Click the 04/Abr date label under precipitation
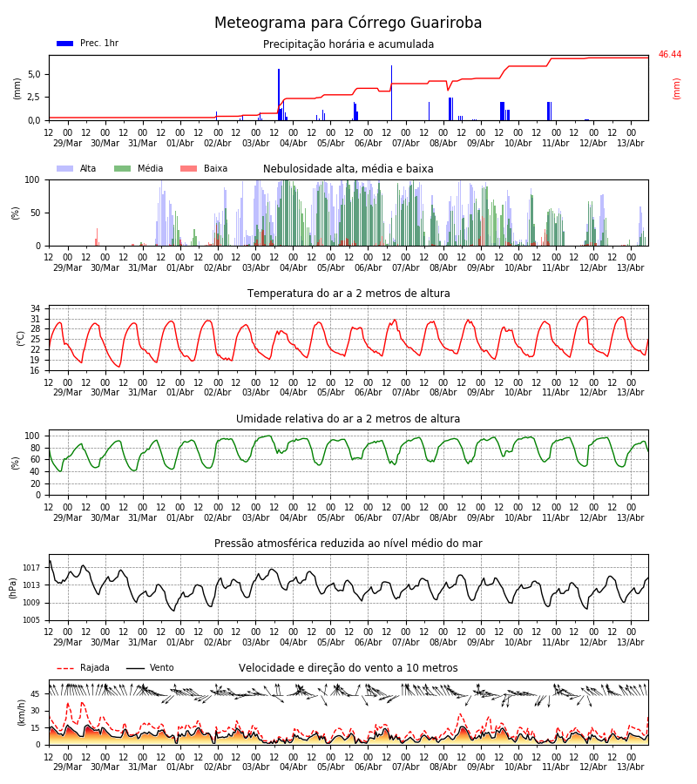 pos(293,143)
